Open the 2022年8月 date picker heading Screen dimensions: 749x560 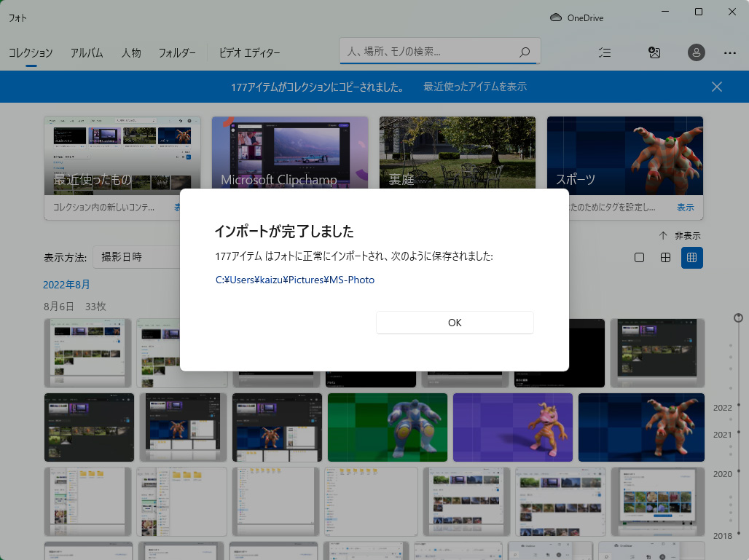66,284
